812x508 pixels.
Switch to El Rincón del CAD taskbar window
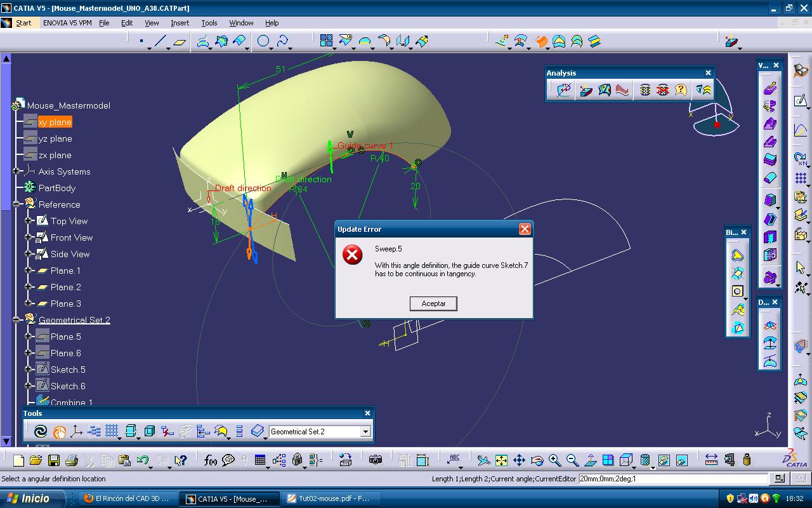click(x=127, y=498)
